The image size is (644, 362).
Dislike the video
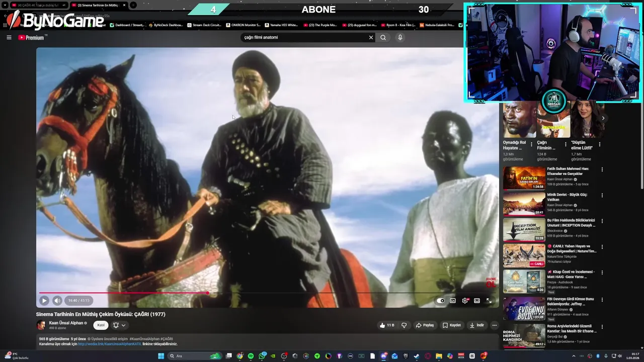(404, 325)
